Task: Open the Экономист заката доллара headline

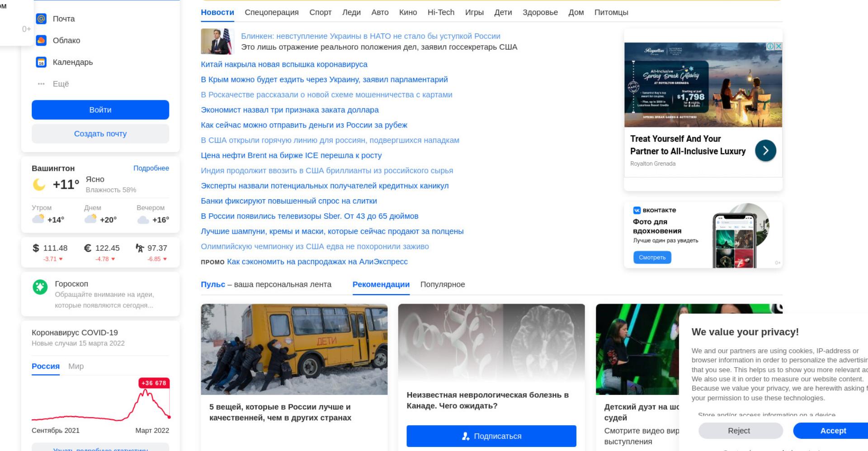Action: coord(290,110)
